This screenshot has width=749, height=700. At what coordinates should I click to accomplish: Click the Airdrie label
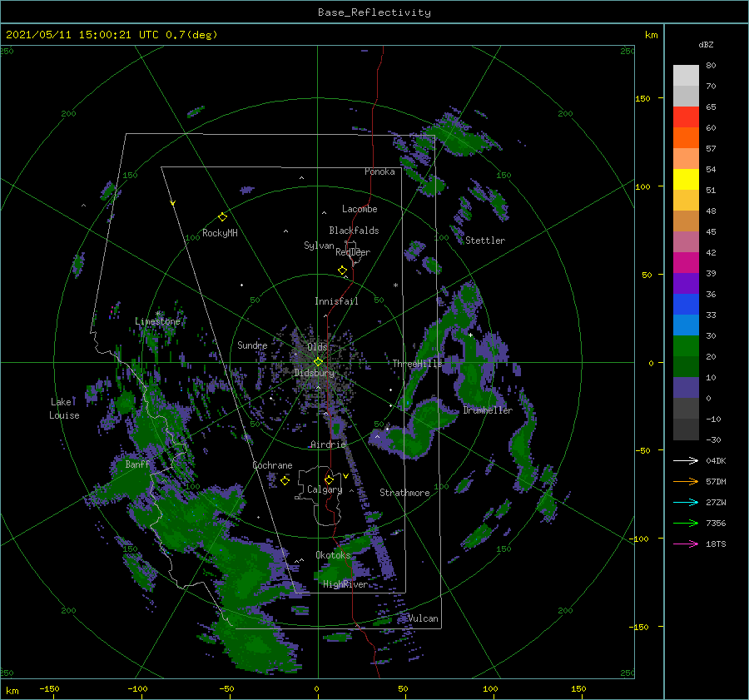tap(328, 444)
